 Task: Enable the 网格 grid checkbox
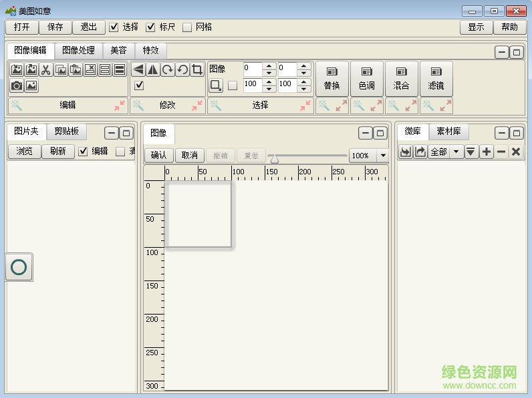click(x=187, y=27)
